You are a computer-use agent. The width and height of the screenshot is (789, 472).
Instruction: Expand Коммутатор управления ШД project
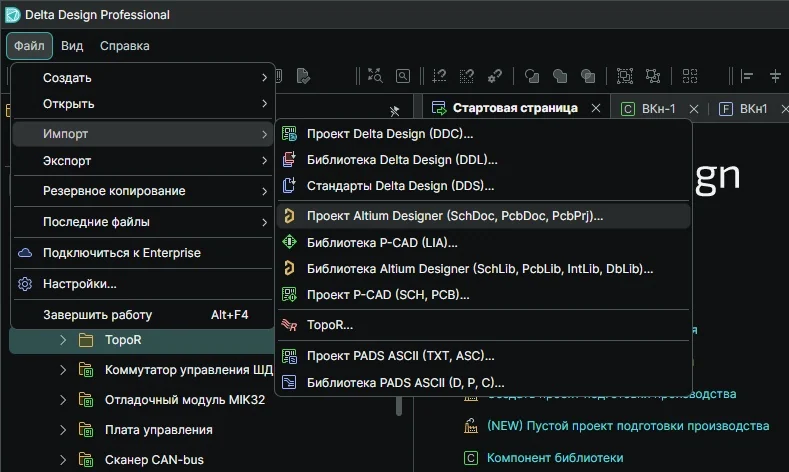click(63, 370)
